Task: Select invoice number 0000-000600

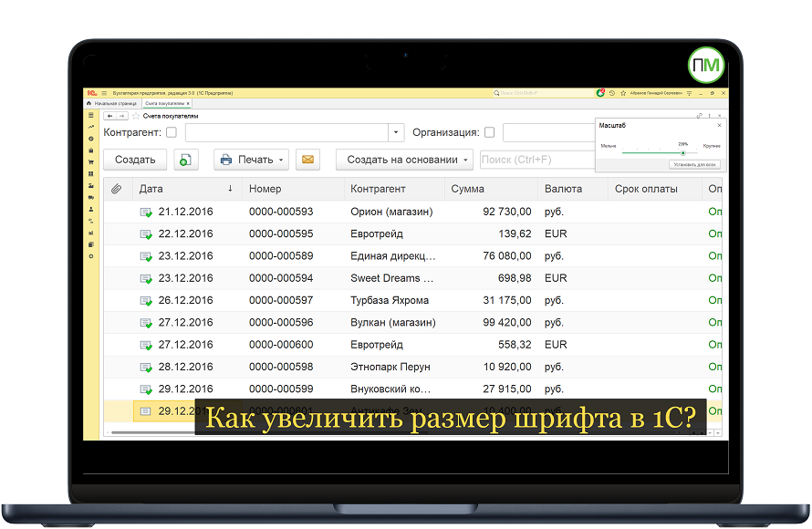Action: [x=281, y=345]
